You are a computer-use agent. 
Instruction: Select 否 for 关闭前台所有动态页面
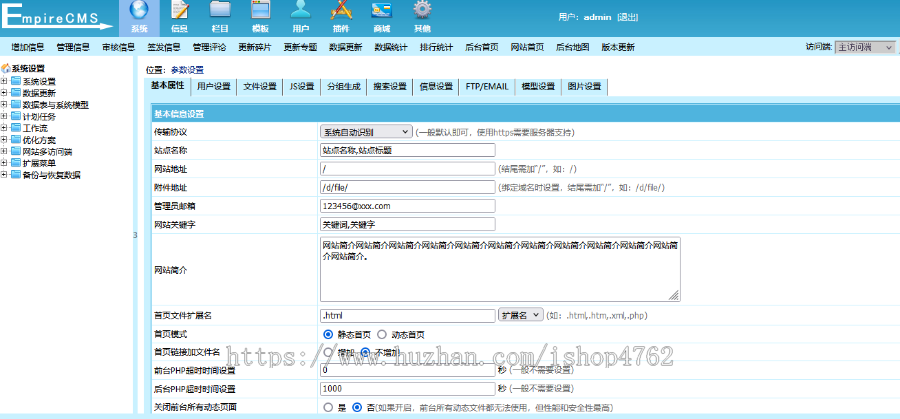[x=356, y=408]
